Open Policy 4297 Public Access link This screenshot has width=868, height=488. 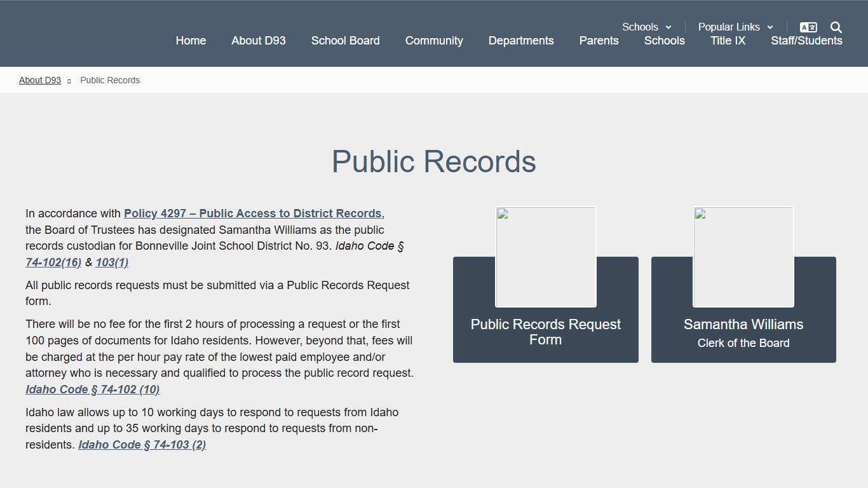click(253, 213)
